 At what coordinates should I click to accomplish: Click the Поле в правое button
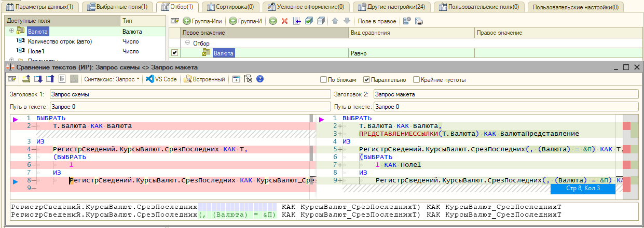(x=377, y=21)
